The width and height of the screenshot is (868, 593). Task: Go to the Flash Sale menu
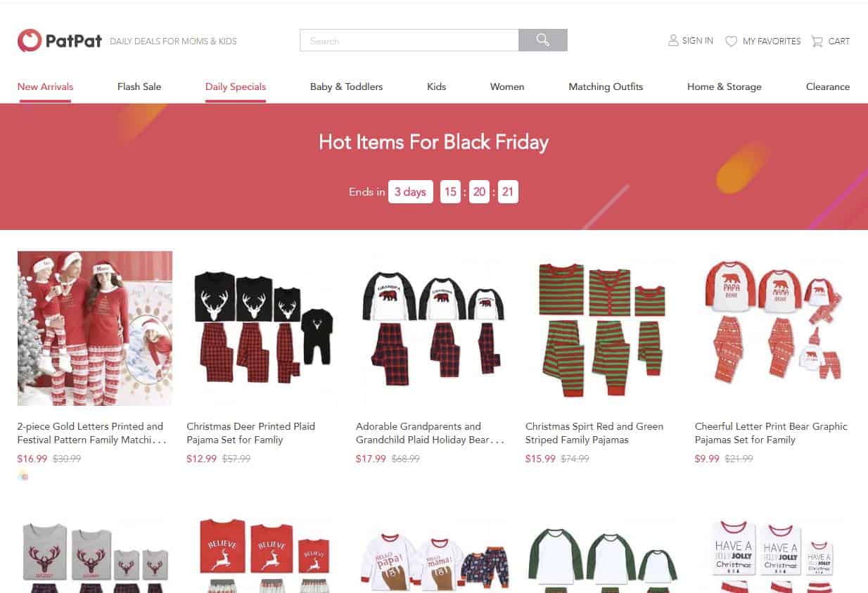(x=139, y=87)
